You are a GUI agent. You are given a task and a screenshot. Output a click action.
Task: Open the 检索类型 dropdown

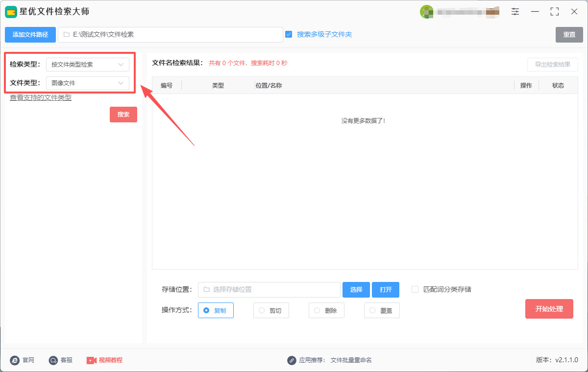coord(88,65)
